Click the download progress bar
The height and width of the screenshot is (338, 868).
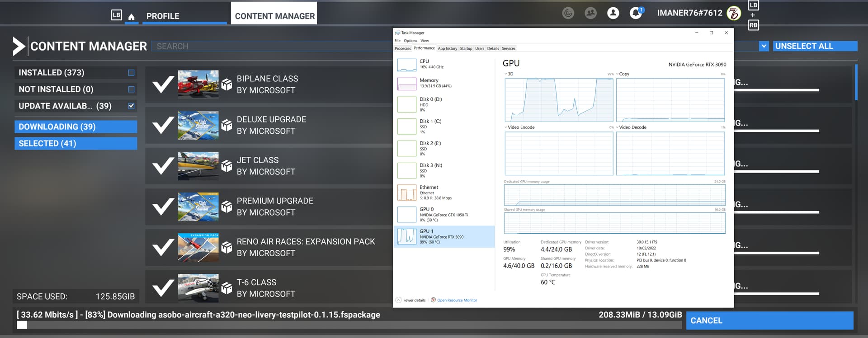(349, 325)
